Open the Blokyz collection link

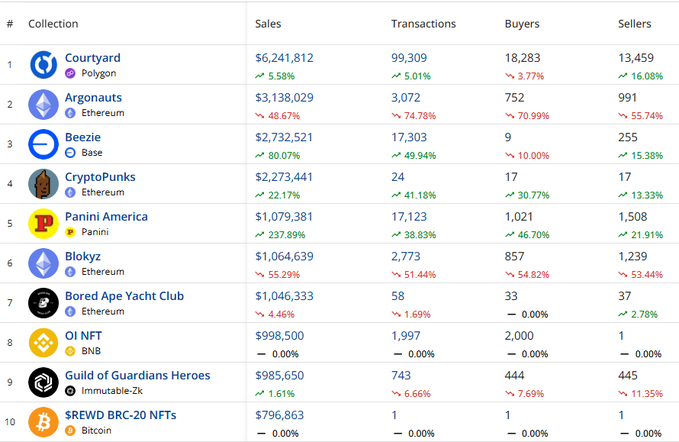[x=83, y=256]
